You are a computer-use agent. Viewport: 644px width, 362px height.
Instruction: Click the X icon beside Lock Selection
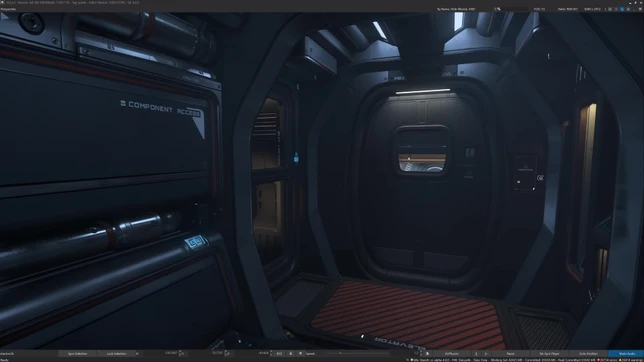(x=137, y=353)
